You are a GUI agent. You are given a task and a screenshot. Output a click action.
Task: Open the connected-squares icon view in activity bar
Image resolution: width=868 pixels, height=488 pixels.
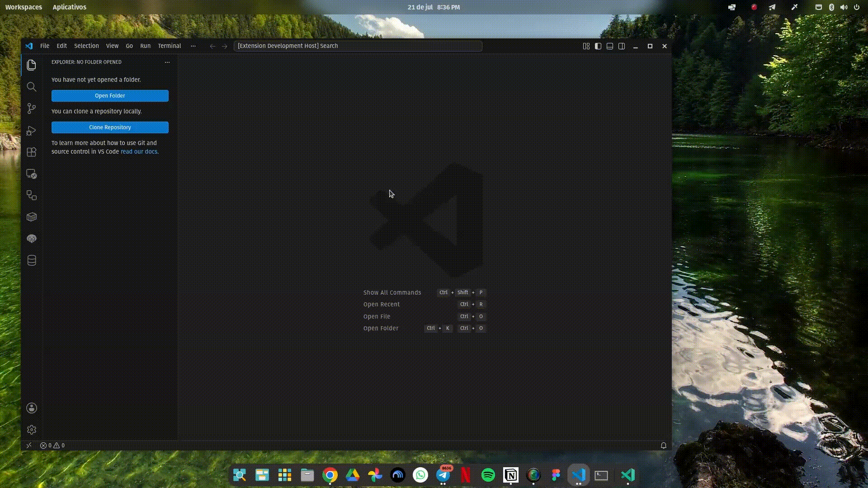[31, 195]
